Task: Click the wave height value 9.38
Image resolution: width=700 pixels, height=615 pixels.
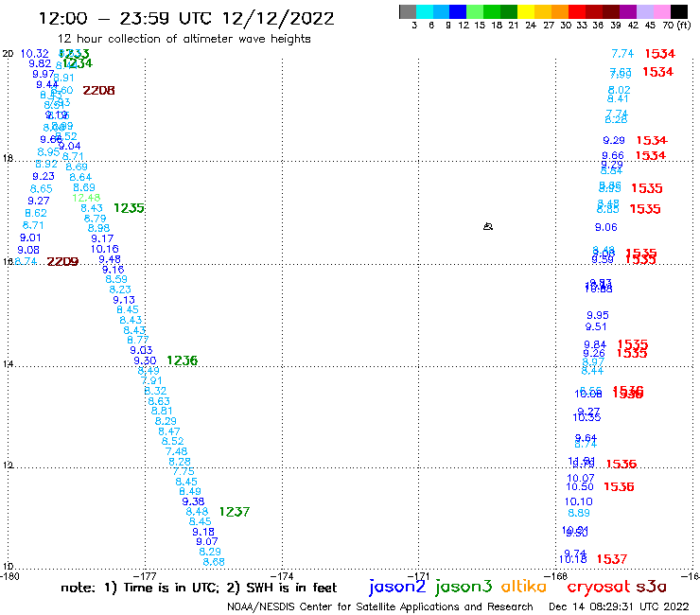Action: tap(193, 501)
